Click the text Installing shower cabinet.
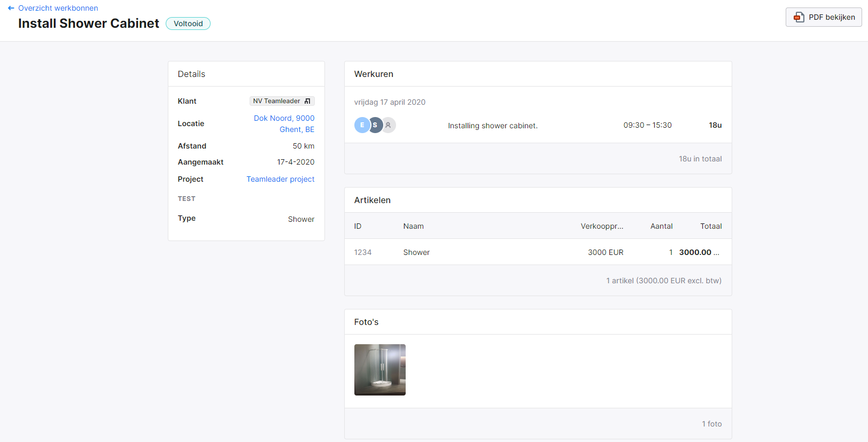This screenshot has height=442, width=868. [493, 126]
